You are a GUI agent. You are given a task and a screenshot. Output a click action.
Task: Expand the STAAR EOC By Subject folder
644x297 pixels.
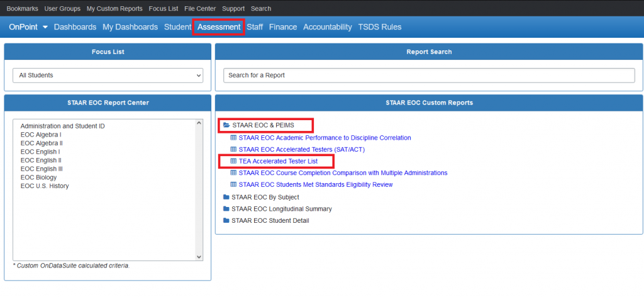[x=265, y=197]
